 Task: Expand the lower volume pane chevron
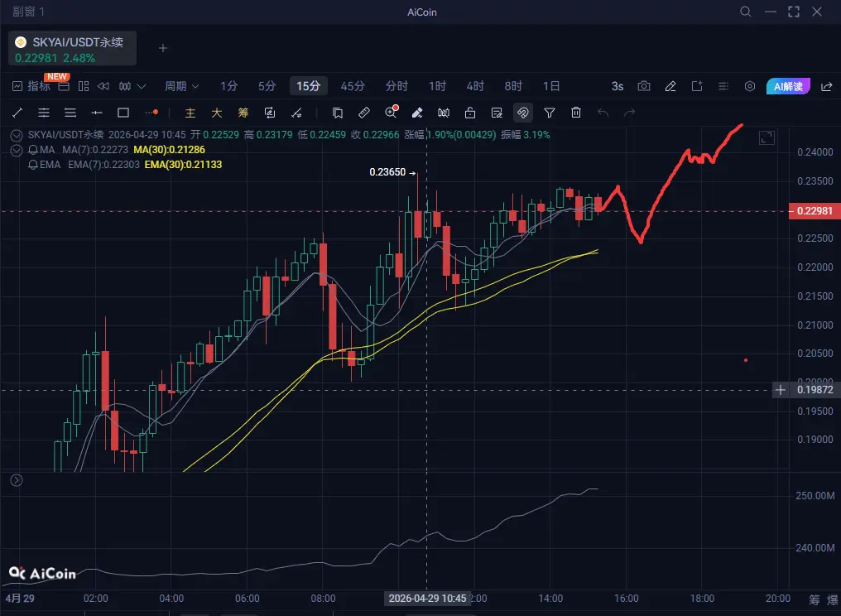pos(17,480)
